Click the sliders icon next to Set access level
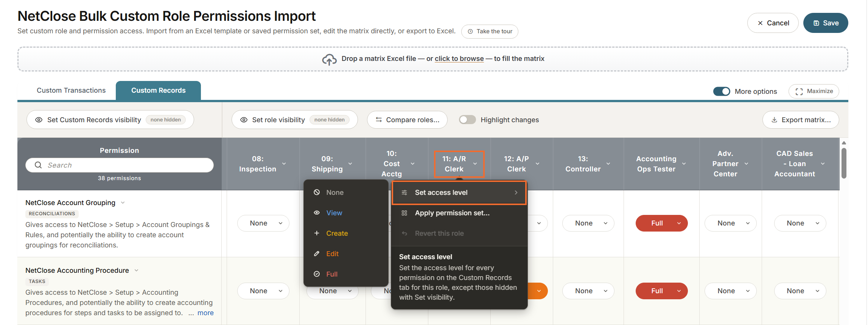868x325 pixels. tap(404, 193)
